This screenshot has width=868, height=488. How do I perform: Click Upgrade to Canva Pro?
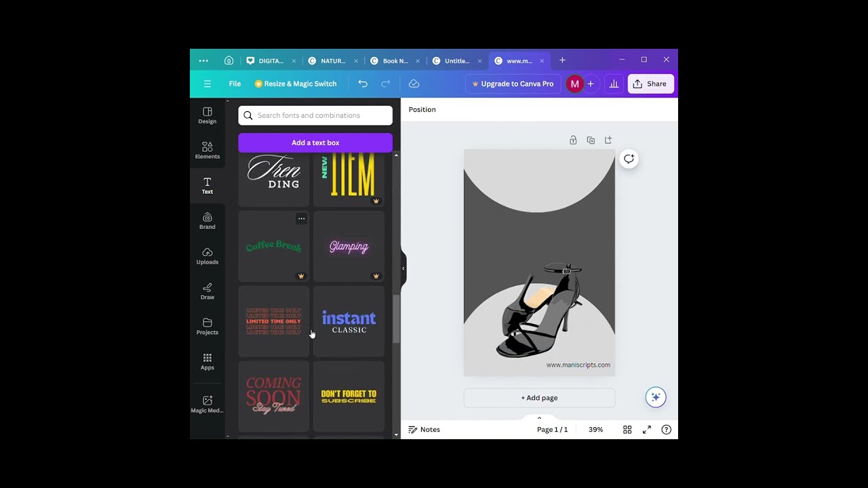pos(513,84)
